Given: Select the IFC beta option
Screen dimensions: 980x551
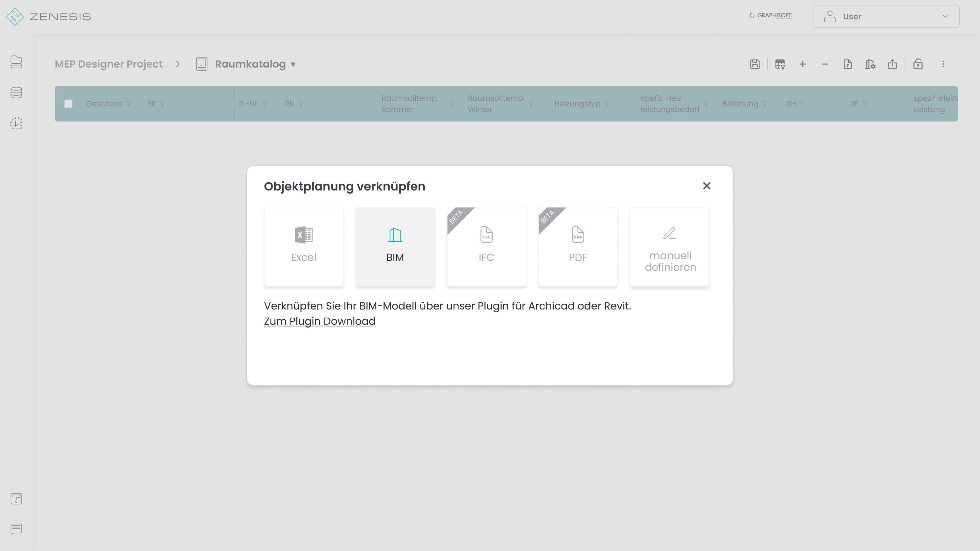Looking at the screenshot, I should tap(486, 246).
